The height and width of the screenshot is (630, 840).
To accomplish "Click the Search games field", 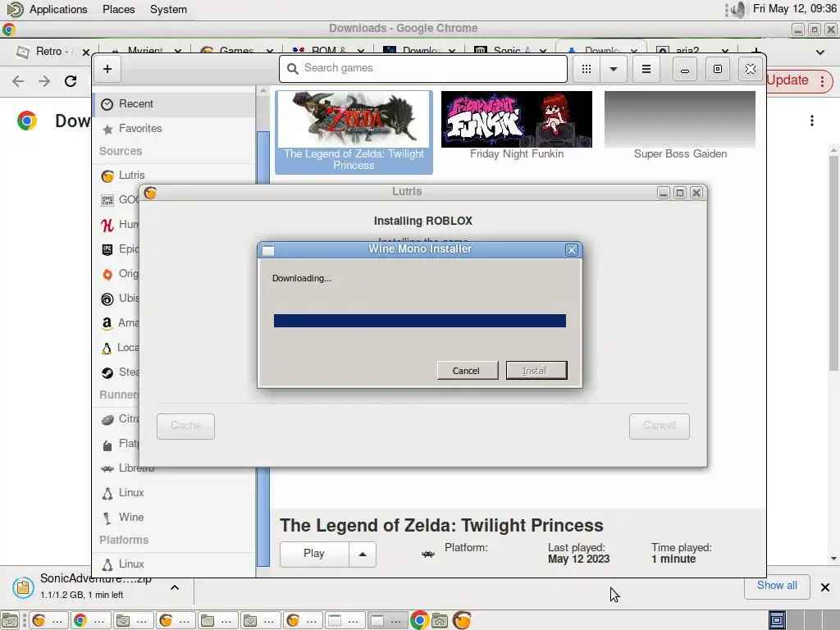I will pyautogui.click(x=422, y=69).
